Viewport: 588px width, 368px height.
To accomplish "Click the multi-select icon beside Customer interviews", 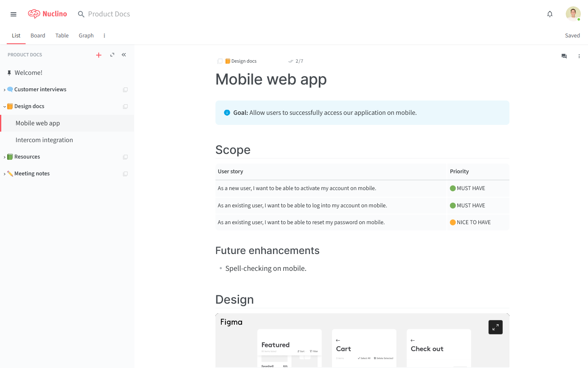I will point(125,90).
